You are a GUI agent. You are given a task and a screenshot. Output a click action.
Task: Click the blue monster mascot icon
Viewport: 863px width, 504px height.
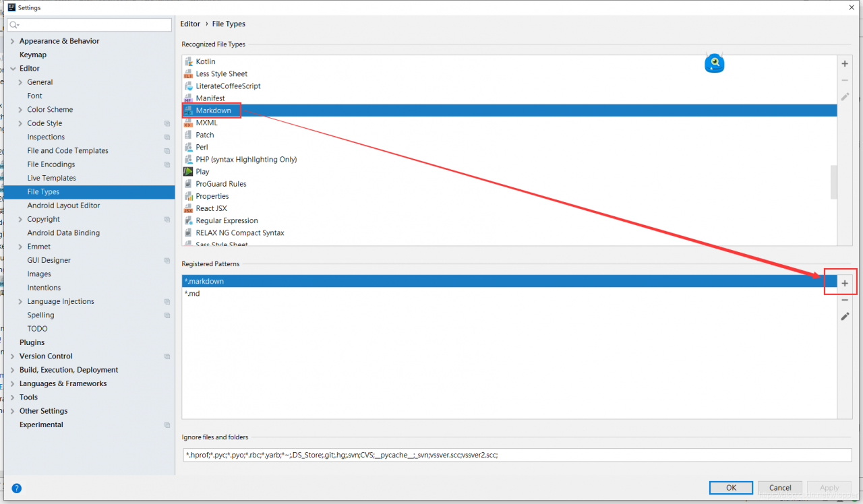click(714, 63)
